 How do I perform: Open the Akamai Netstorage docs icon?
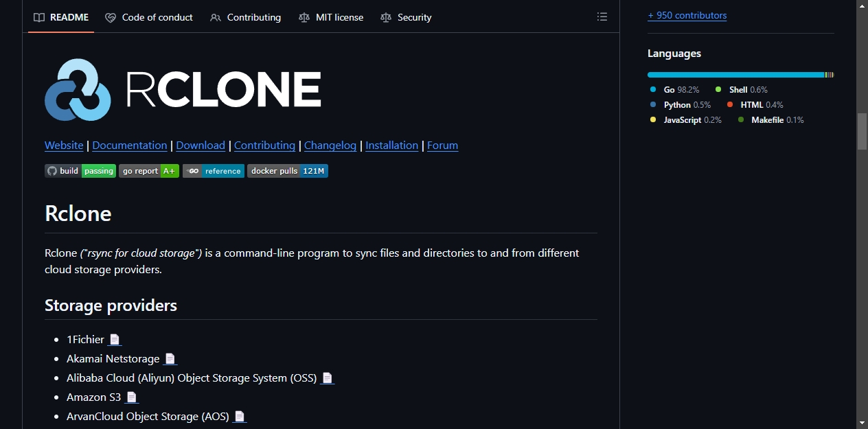pyautogui.click(x=170, y=358)
